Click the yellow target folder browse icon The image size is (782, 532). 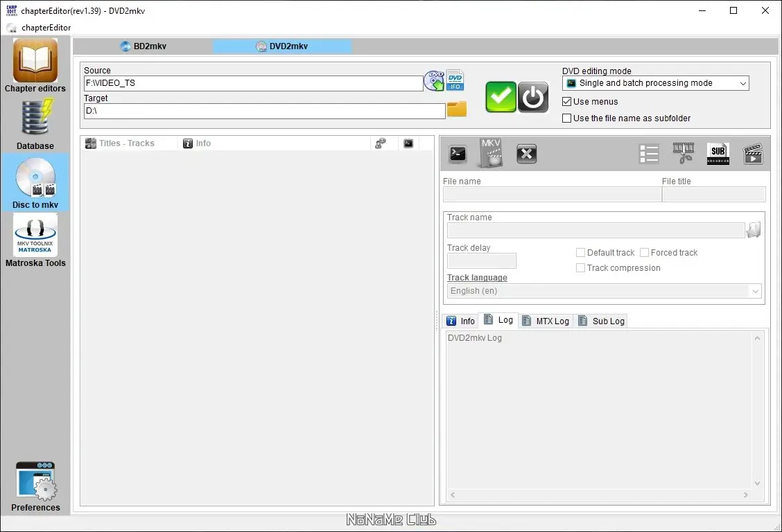coord(456,109)
